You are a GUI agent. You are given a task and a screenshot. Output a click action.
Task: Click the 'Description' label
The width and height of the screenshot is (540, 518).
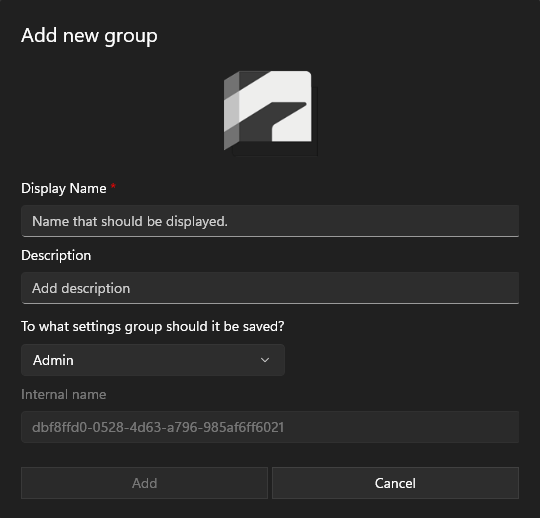pos(56,256)
